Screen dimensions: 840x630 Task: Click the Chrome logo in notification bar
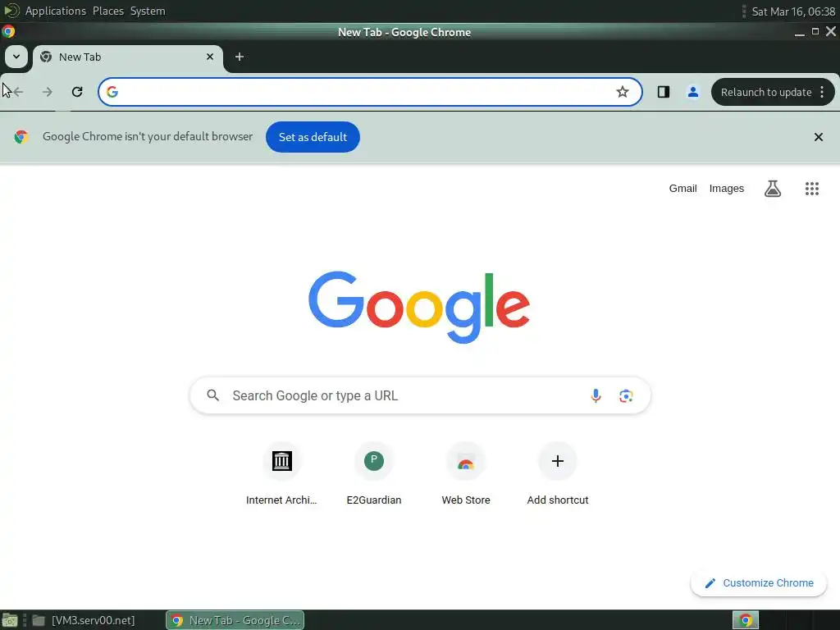pyautogui.click(x=21, y=137)
